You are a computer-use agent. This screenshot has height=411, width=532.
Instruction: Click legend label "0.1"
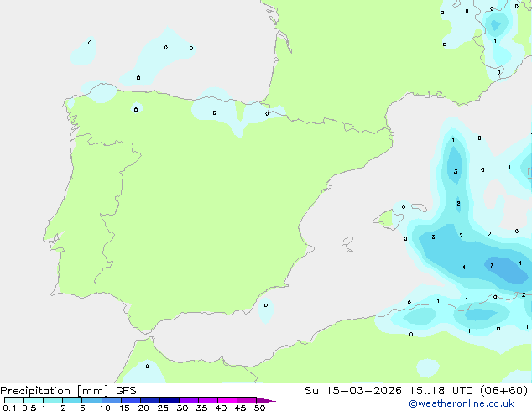(x=9, y=408)
